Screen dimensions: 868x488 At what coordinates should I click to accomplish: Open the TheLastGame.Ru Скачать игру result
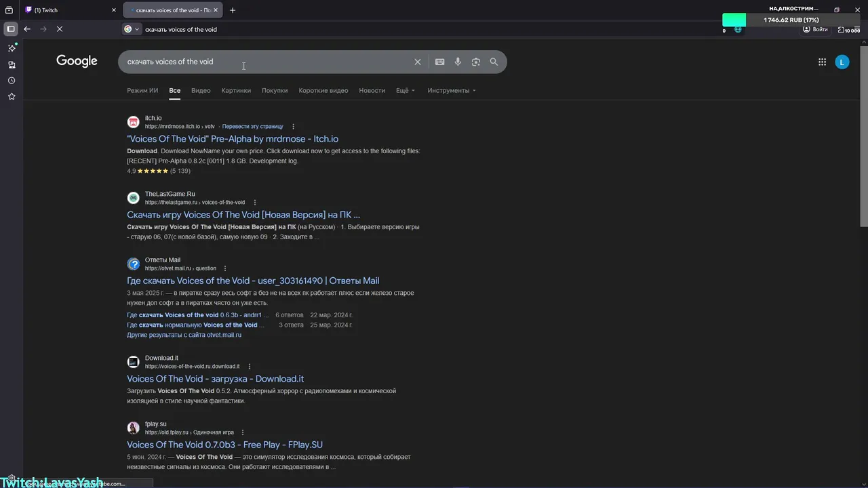(243, 215)
